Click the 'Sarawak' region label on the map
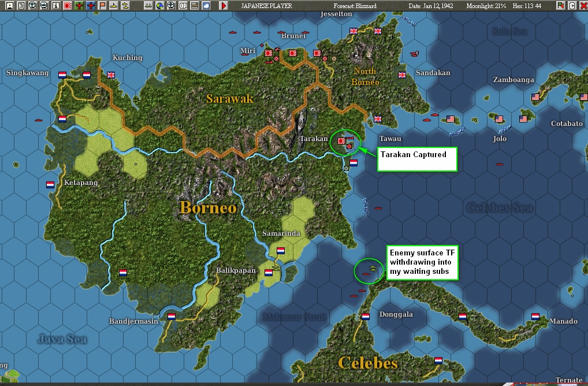This screenshot has height=386, width=588. [x=230, y=99]
